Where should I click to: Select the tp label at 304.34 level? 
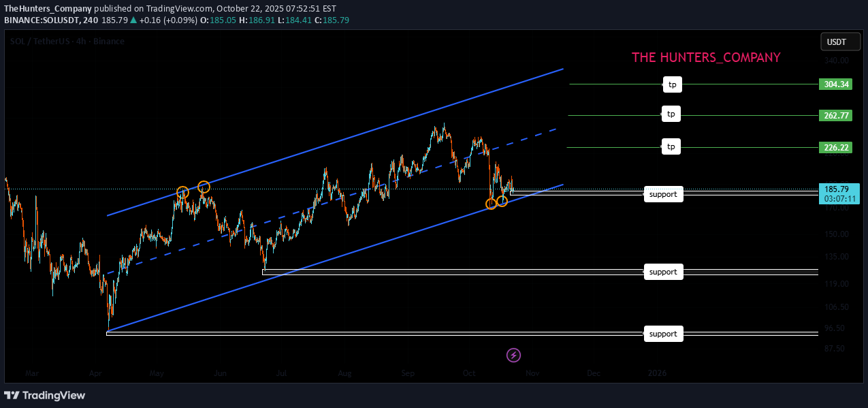coord(672,84)
